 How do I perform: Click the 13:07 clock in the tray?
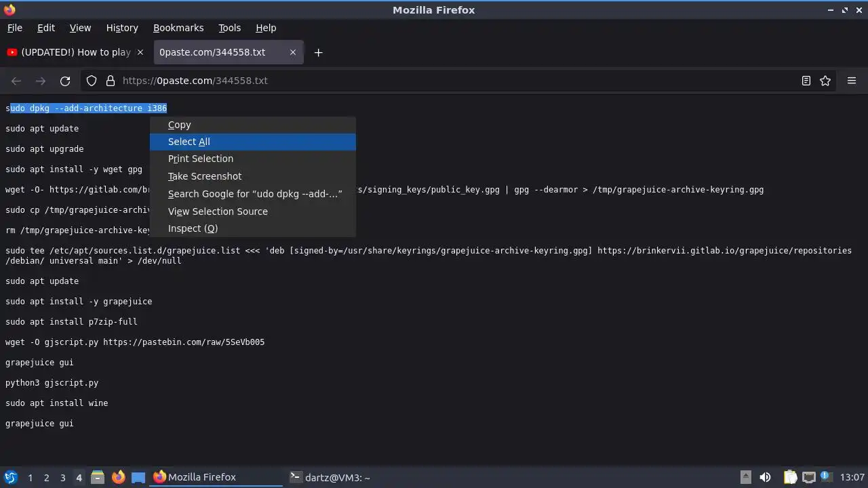(852, 477)
